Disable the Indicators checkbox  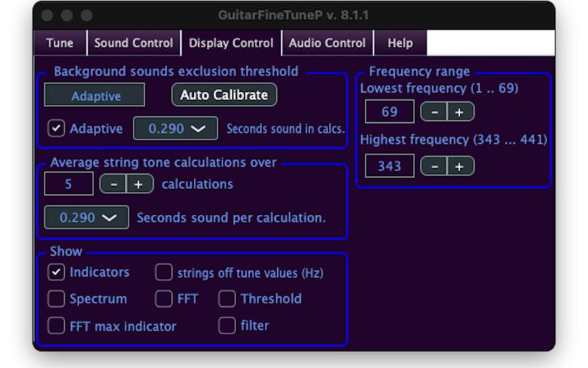pos(56,272)
